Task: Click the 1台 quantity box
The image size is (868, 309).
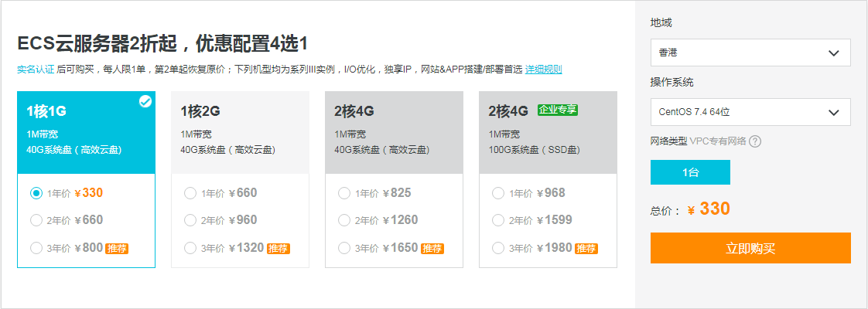Action: [x=690, y=172]
